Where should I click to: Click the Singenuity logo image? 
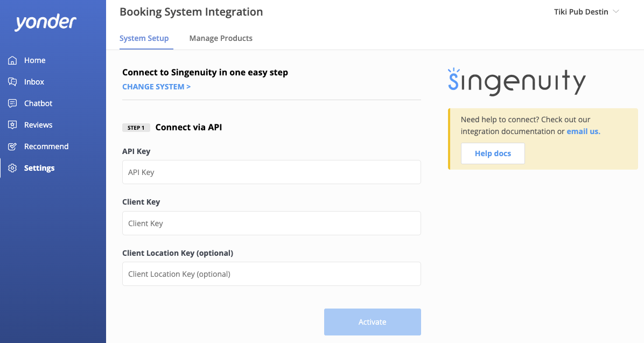point(516,82)
